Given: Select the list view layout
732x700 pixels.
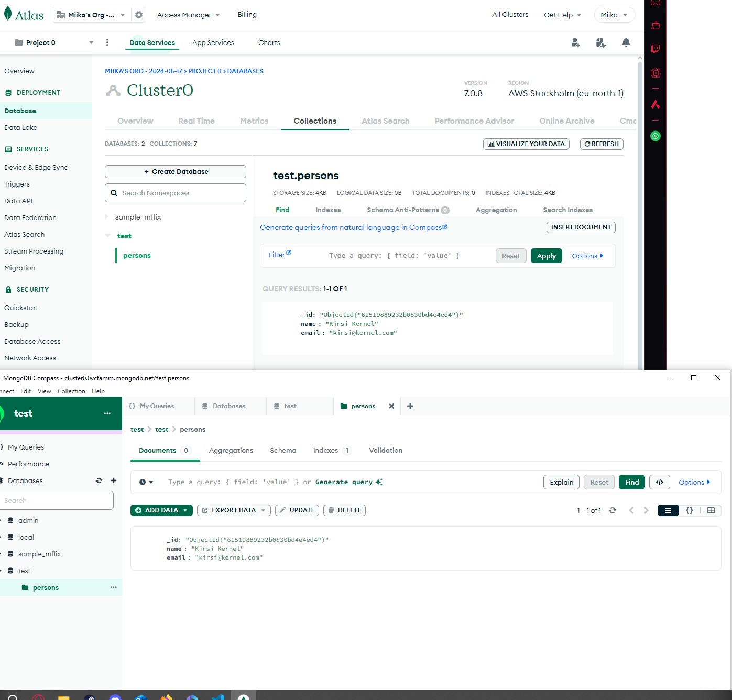Looking at the screenshot, I should [668, 510].
